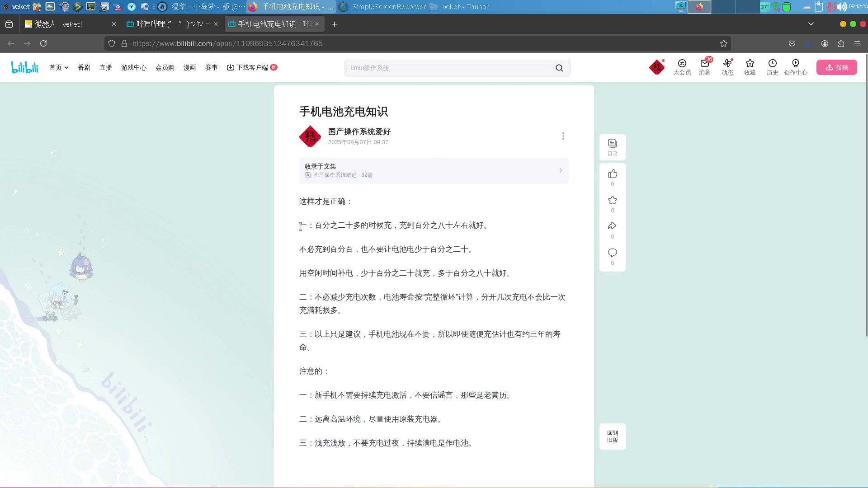
Task: Click the bilibili logo
Action: point(24,67)
